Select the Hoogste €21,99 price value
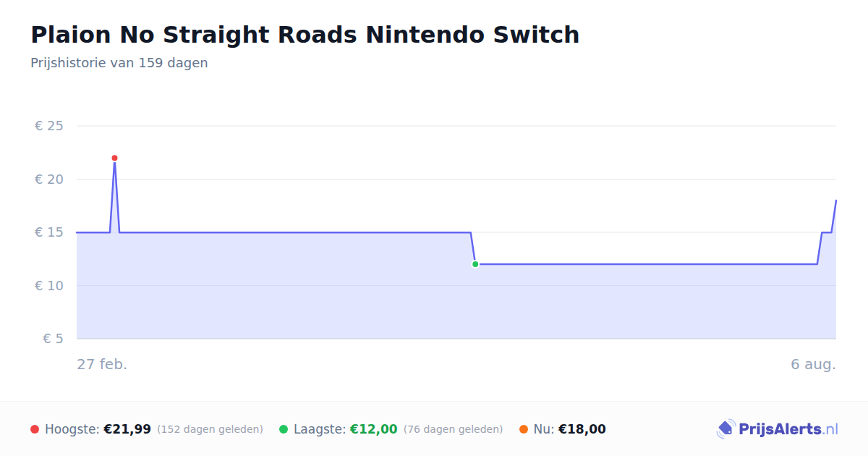The height and width of the screenshot is (456, 868). pos(127,429)
